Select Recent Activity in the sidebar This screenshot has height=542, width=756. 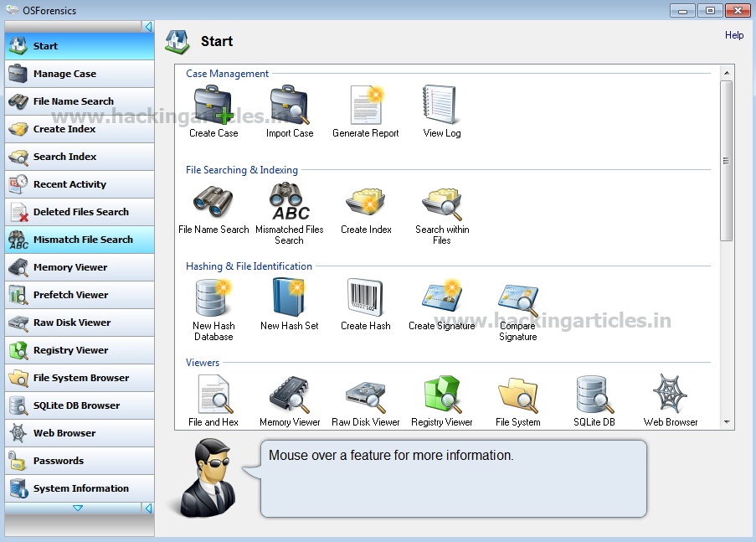80,184
